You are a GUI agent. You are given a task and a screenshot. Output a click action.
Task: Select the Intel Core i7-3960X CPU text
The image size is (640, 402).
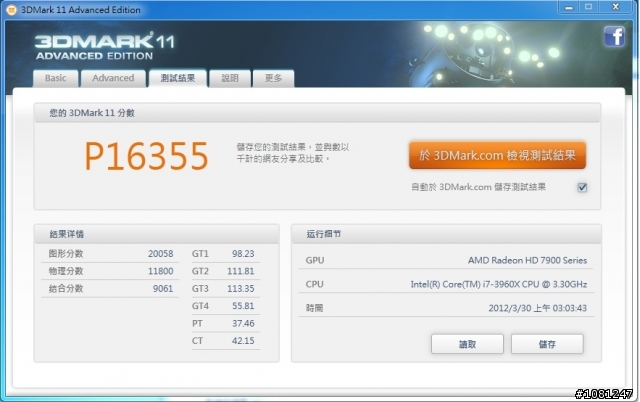click(499, 284)
